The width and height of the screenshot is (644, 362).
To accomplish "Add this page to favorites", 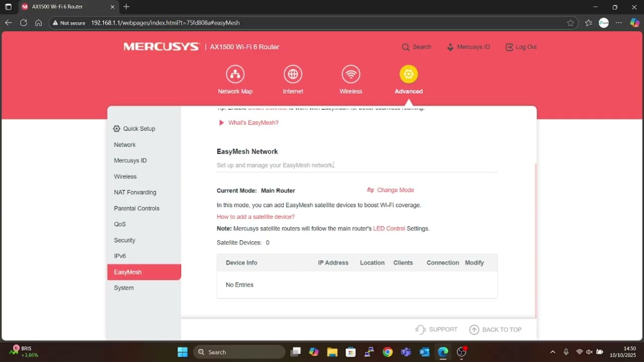I will tap(571, 23).
